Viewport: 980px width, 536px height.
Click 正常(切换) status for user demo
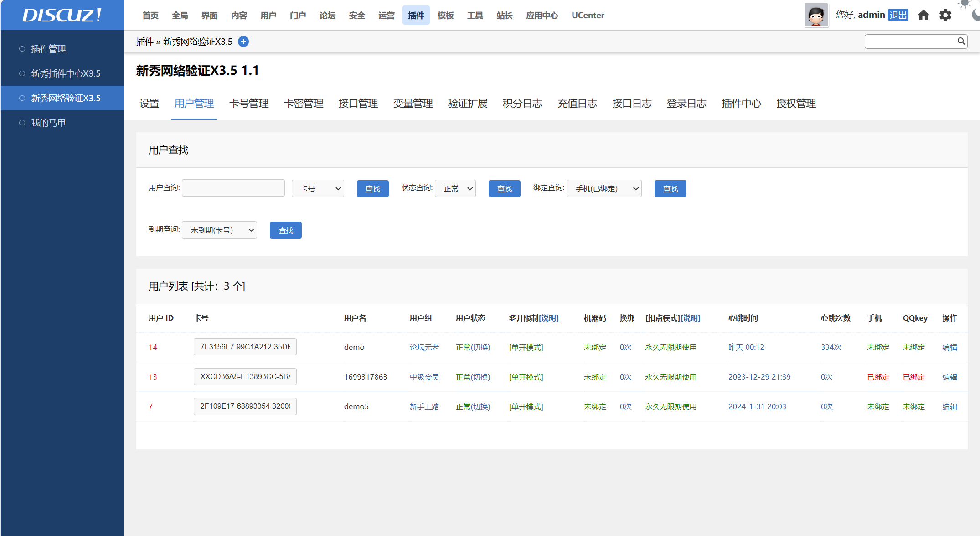click(x=473, y=347)
